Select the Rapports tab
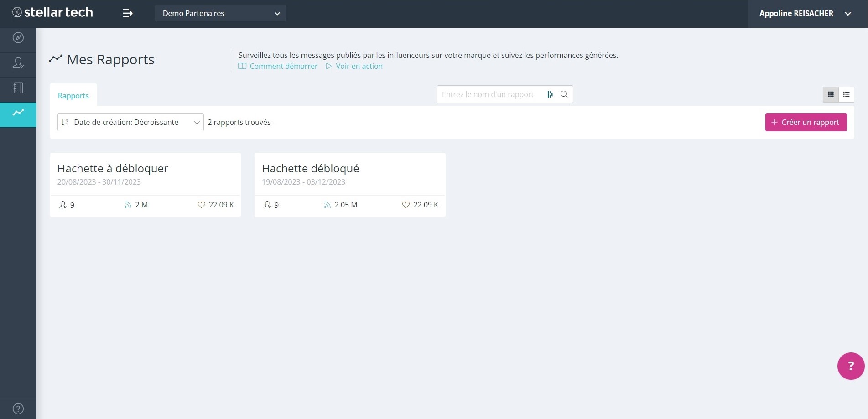The width and height of the screenshot is (868, 419). point(73,96)
